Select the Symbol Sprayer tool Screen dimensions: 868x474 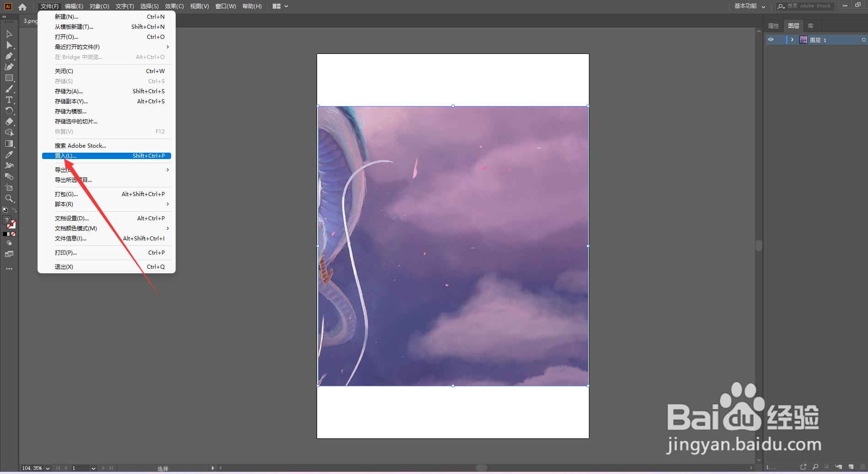[9, 166]
